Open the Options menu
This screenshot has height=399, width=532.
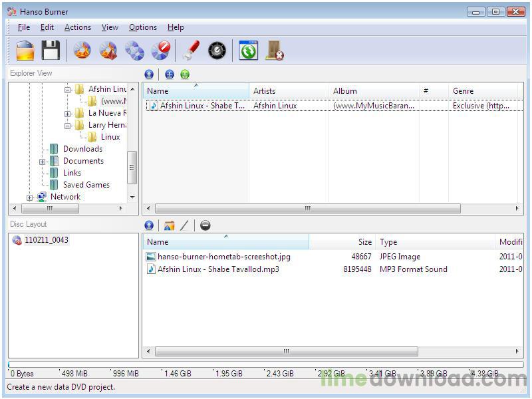[x=142, y=27]
